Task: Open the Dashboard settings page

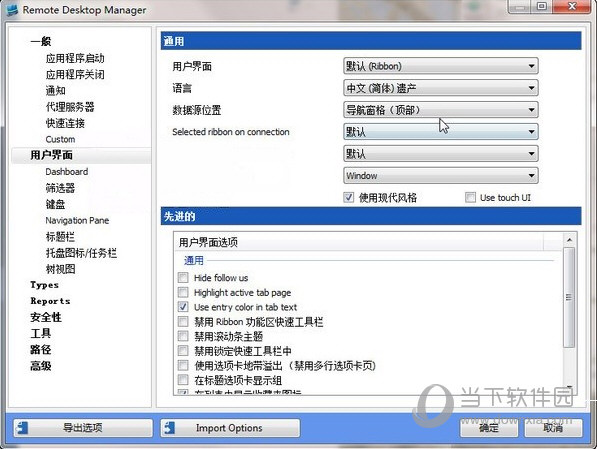Action: click(67, 172)
